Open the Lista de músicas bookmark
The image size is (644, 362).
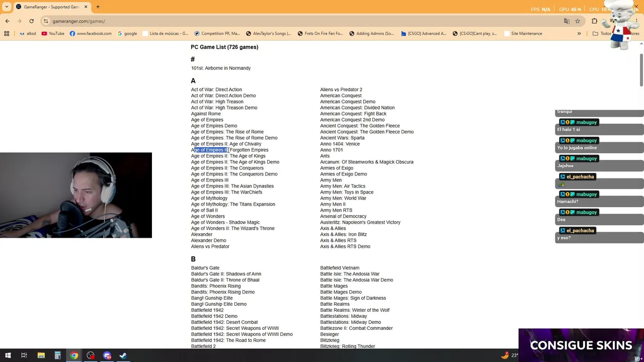point(166,34)
